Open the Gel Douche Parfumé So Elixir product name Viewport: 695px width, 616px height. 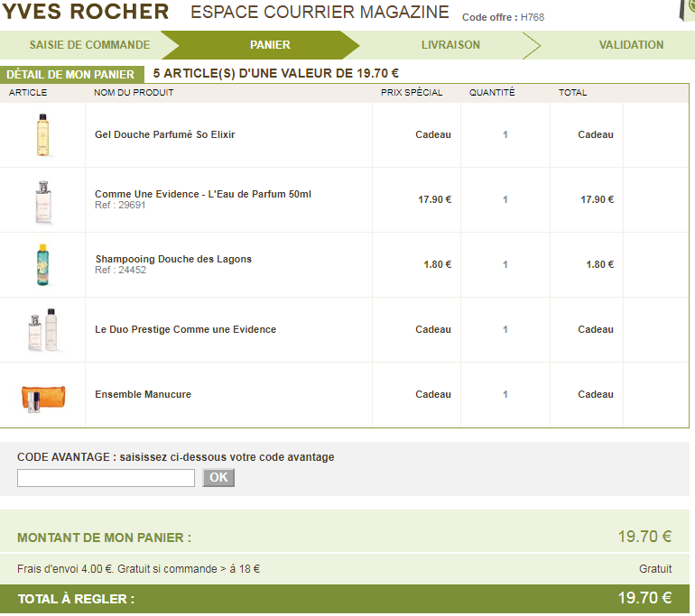[x=164, y=134]
